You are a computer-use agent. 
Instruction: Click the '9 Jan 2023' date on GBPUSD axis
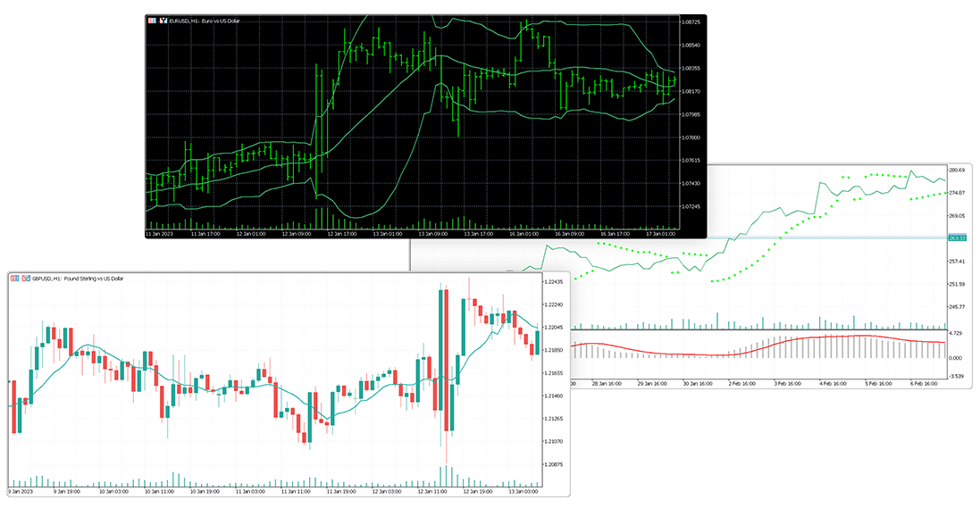[21, 492]
